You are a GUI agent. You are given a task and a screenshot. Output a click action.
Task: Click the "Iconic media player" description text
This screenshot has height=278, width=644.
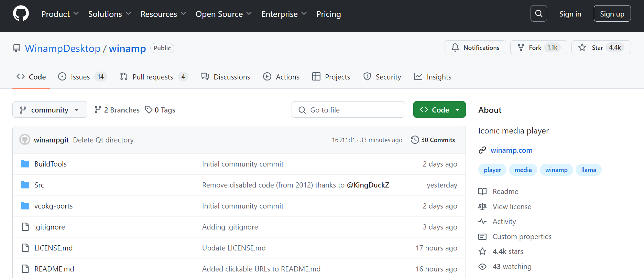click(513, 131)
